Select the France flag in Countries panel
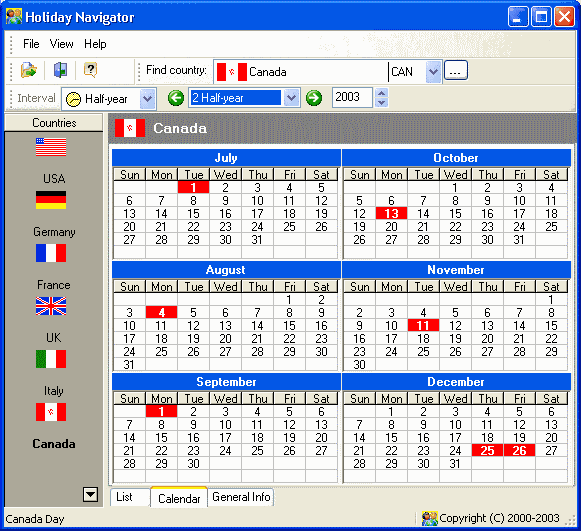 pyautogui.click(x=51, y=253)
